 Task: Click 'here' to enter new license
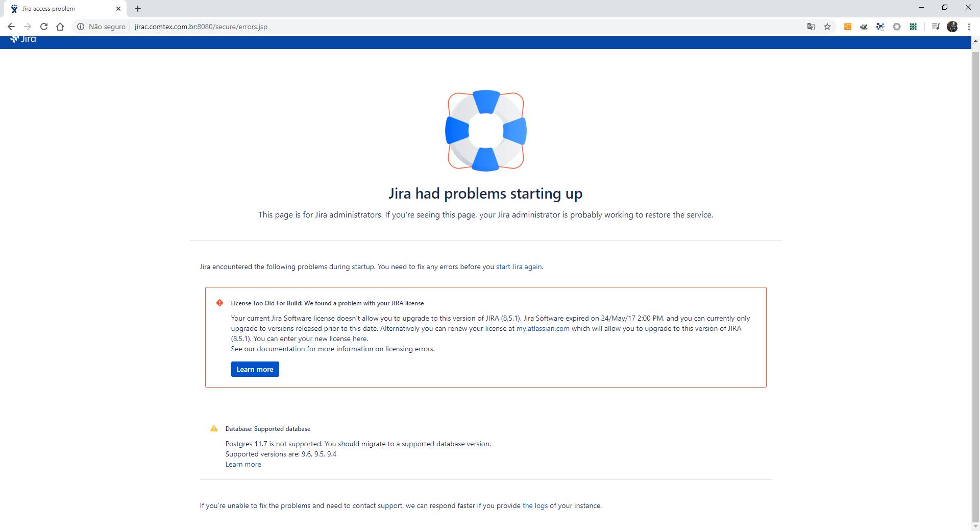click(359, 339)
